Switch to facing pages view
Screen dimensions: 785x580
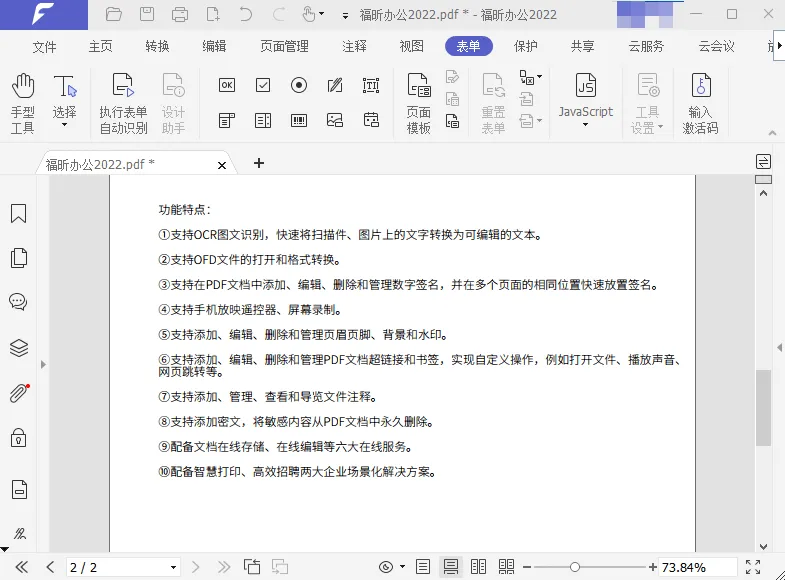tap(479, 567)
